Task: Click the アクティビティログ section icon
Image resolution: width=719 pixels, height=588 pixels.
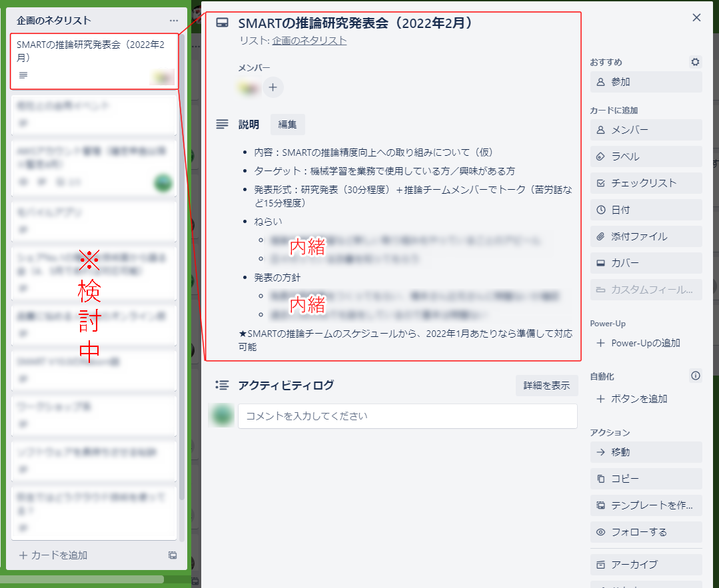Action: coord(222,385)
